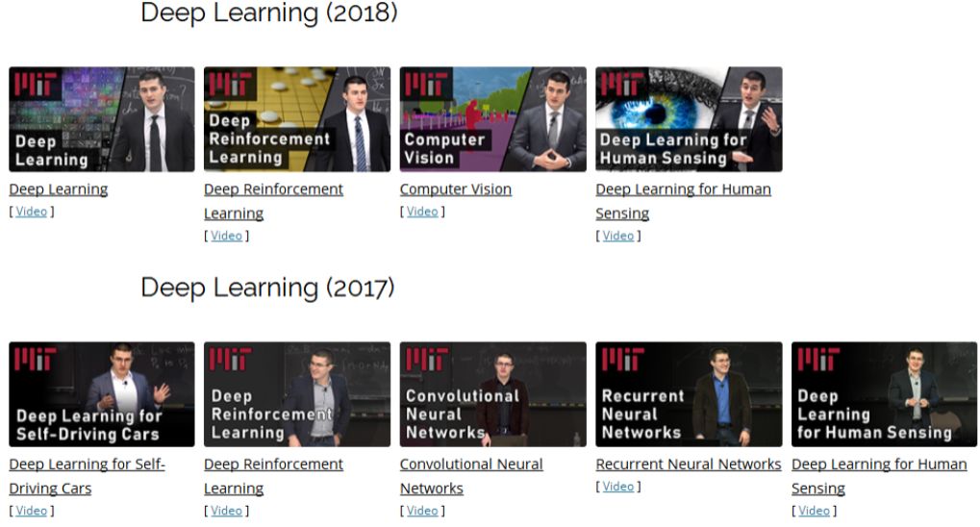Open the 2017 Deep Reinforcement Learning thumbnail

[297, 394]
